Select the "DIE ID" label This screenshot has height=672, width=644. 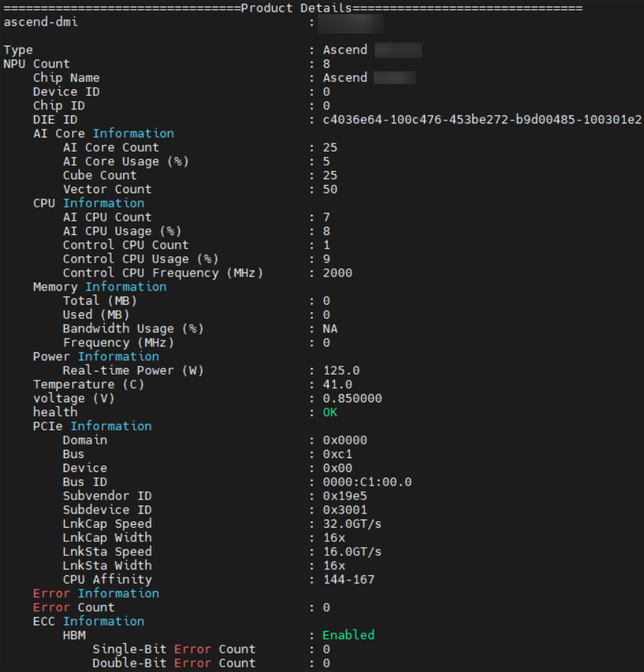click(x=55, y=120)
